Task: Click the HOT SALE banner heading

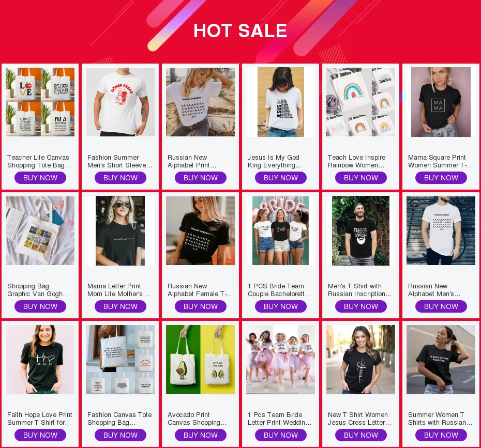Action: coord(240,30)
